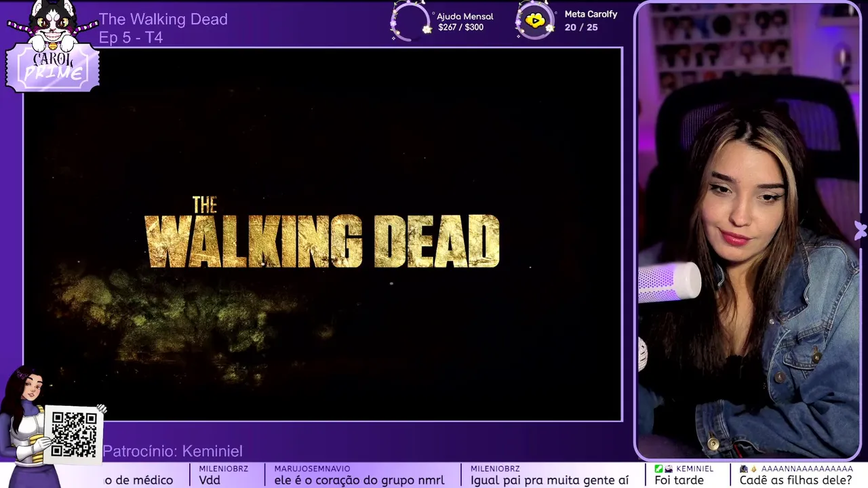Click the small flame badge beside AAAANNAAAAAAAAAA
Image resolution: width=868 pixels, height=488 pixels.
[x=753, y=468]
